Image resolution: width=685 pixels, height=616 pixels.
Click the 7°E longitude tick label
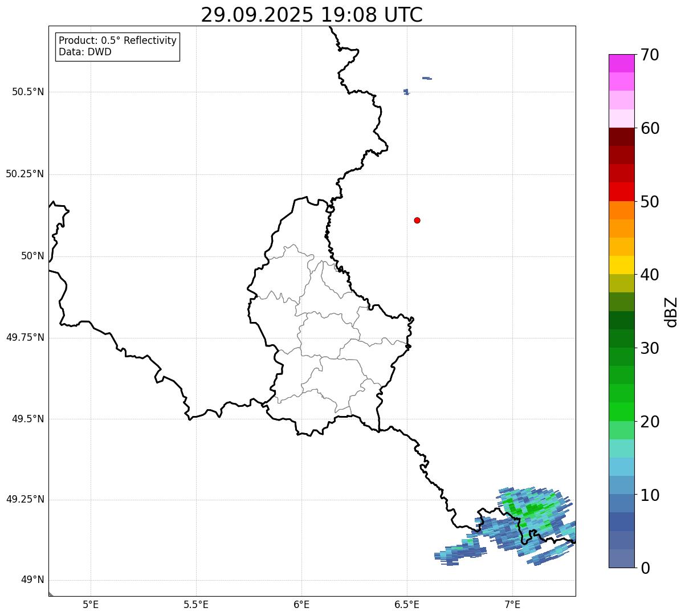[512, 604]
